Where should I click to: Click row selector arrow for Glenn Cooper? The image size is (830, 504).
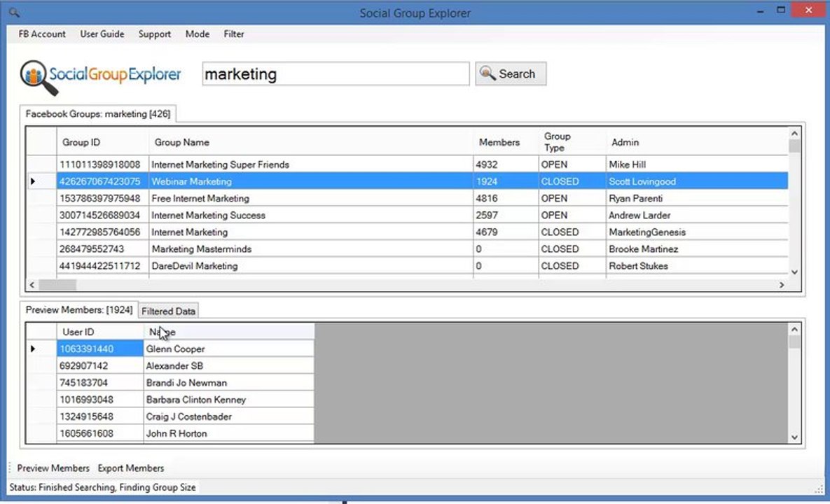pyautogui.click(x=33, y=349)
